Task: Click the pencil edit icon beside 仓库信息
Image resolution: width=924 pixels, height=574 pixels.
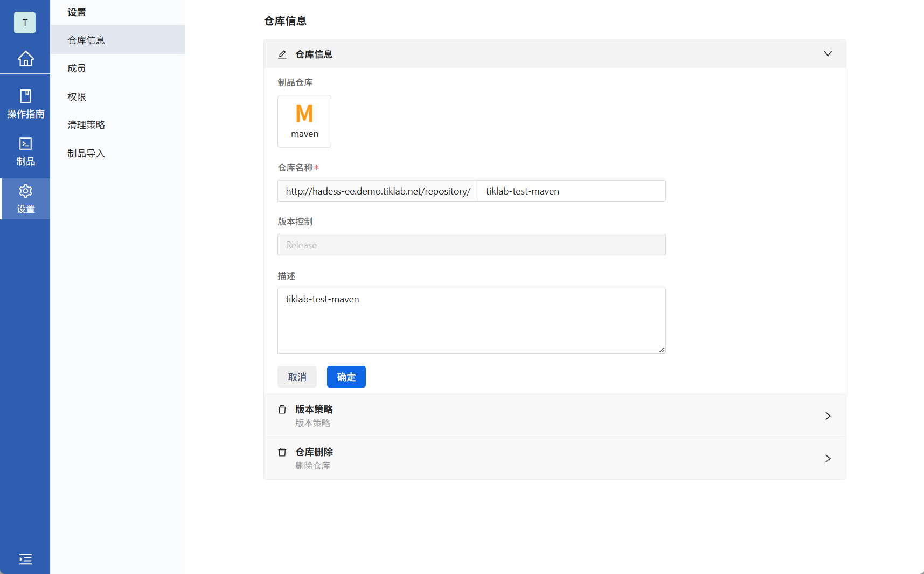Action: (282, 54)
